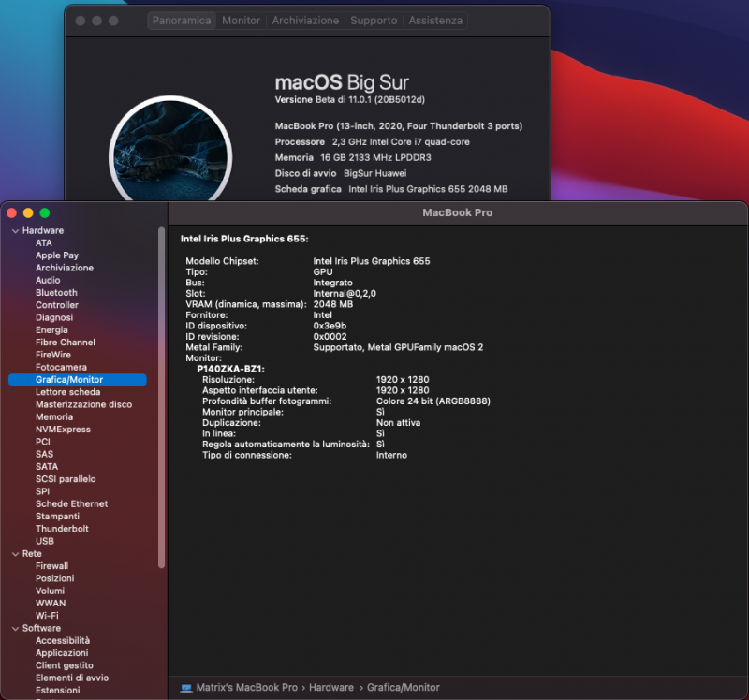Click Risoluzione value 1920 x 1280
Image resolution: width=749 pixels, height=700 pixels.
(x=403, y=380)
